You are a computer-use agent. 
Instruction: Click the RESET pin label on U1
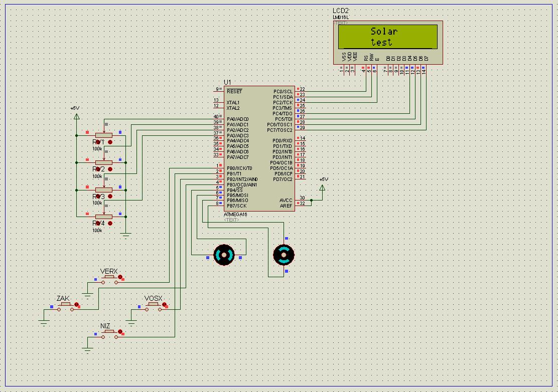234,92
